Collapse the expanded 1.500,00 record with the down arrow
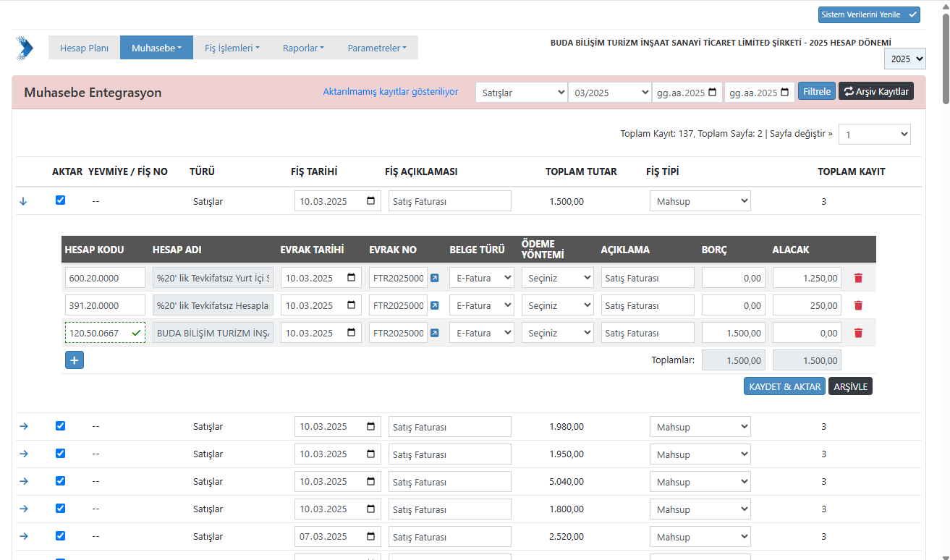 (x=23, y=201)
